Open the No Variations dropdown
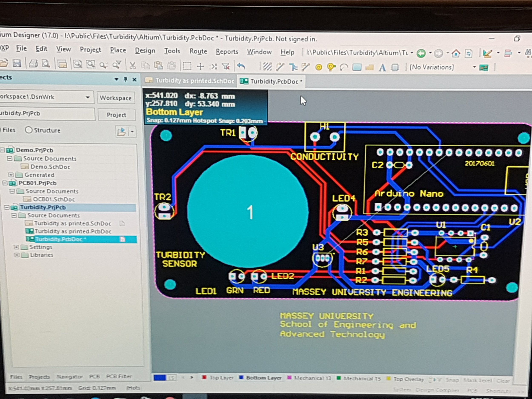532x399 pixels. click(x=474, y=67)
